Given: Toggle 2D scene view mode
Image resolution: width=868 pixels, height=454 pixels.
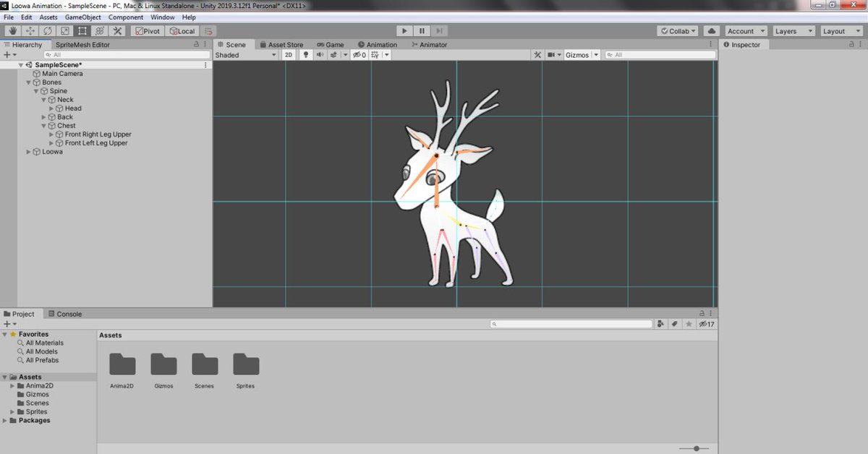Looking at the screenshot, I should coord(289,55).
